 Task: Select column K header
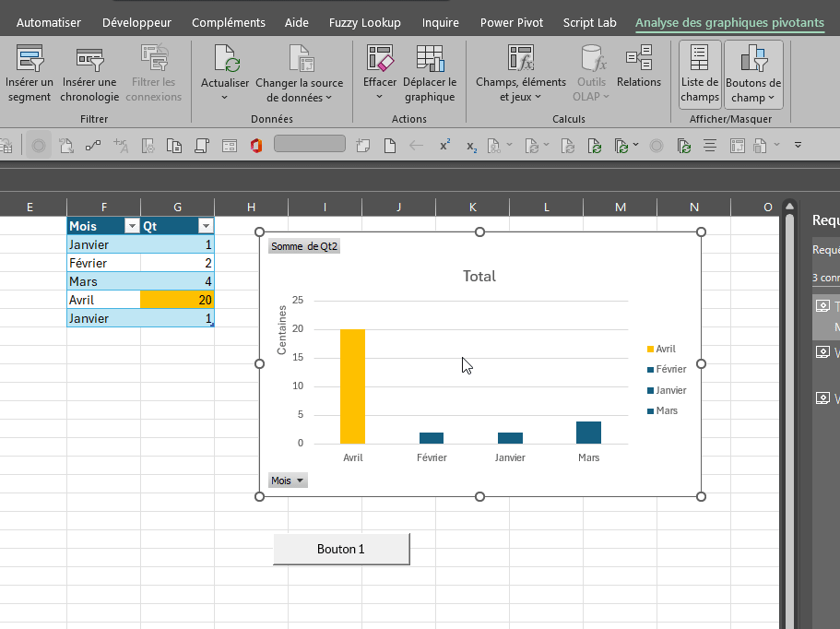point(472,208)
